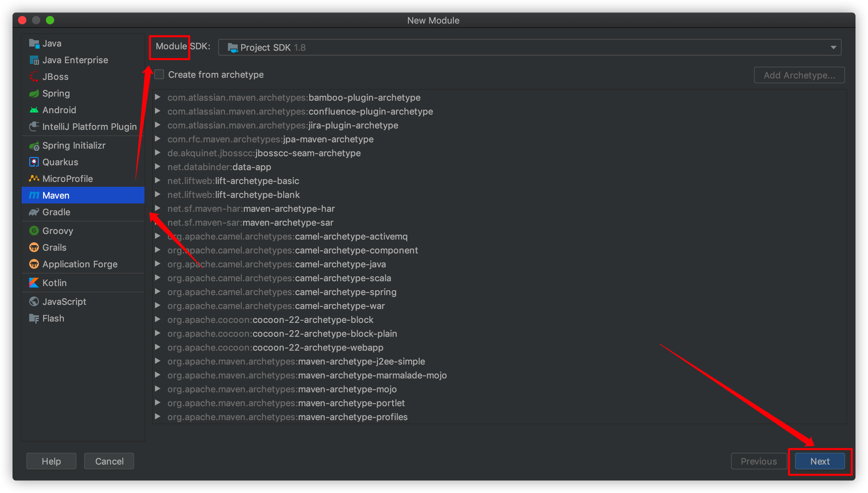Open the Help button
Image resolution: width=868 pixels, height=493 pixels.
pyautogui.click(x=51, y=461)
